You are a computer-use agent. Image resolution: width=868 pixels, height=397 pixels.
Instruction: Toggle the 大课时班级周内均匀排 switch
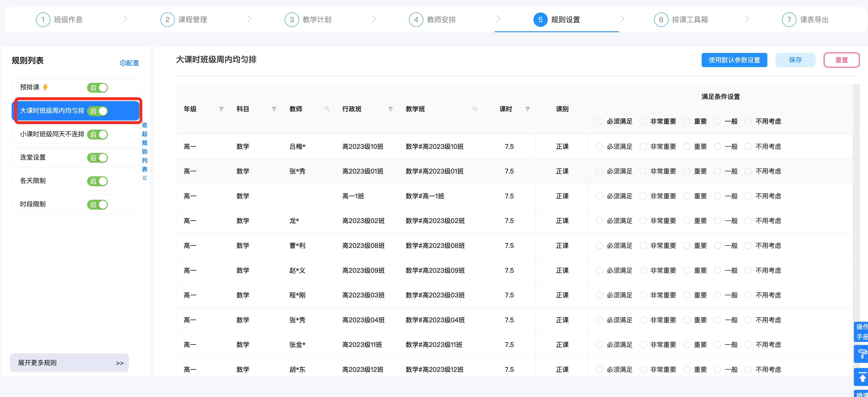pos(97,111)
